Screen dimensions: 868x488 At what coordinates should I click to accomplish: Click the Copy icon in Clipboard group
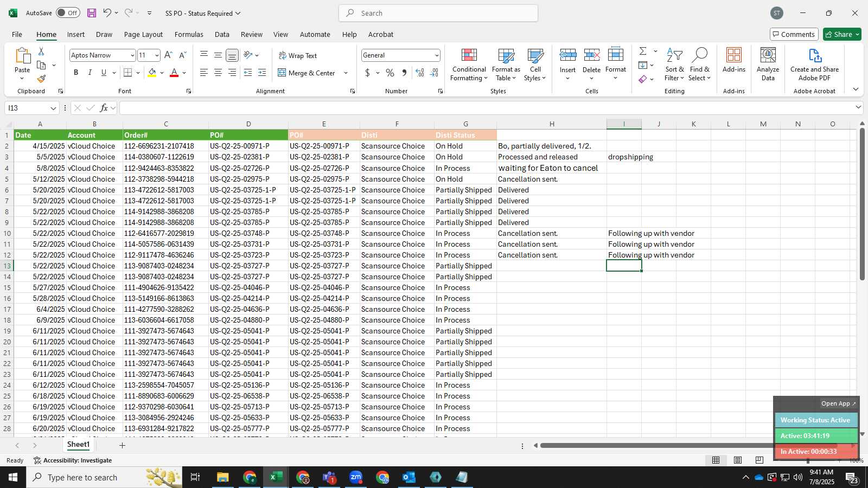[x=41, y=65]
